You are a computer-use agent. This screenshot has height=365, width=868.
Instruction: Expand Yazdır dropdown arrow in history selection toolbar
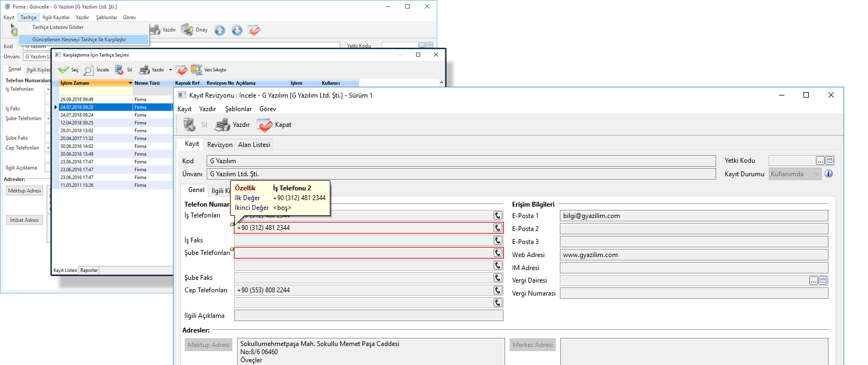click(170, 70)
